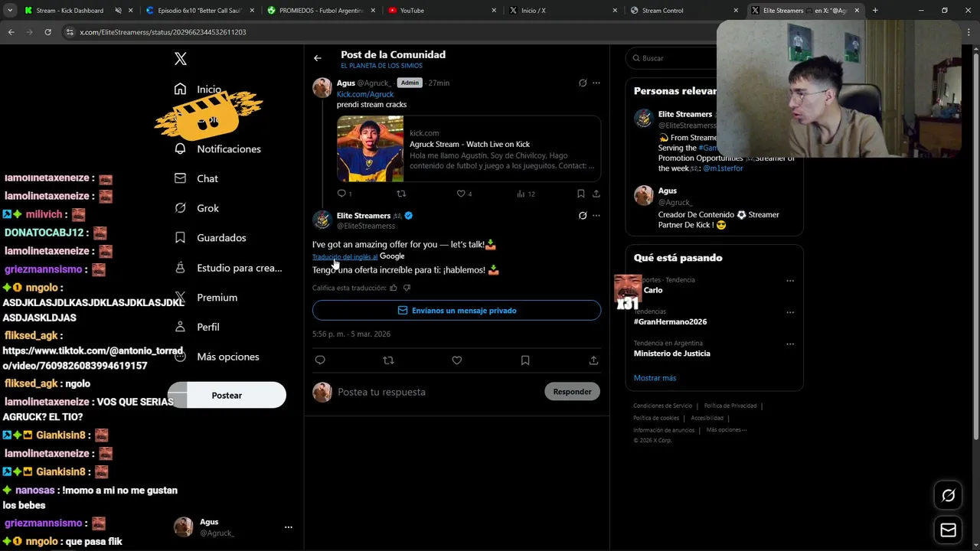Click the browser address bar URL

point(163,32)
